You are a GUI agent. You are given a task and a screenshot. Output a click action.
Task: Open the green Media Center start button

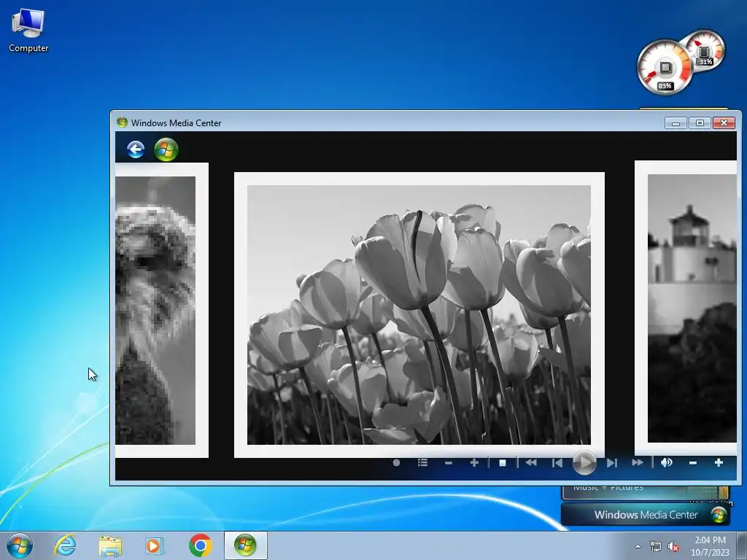166,149
